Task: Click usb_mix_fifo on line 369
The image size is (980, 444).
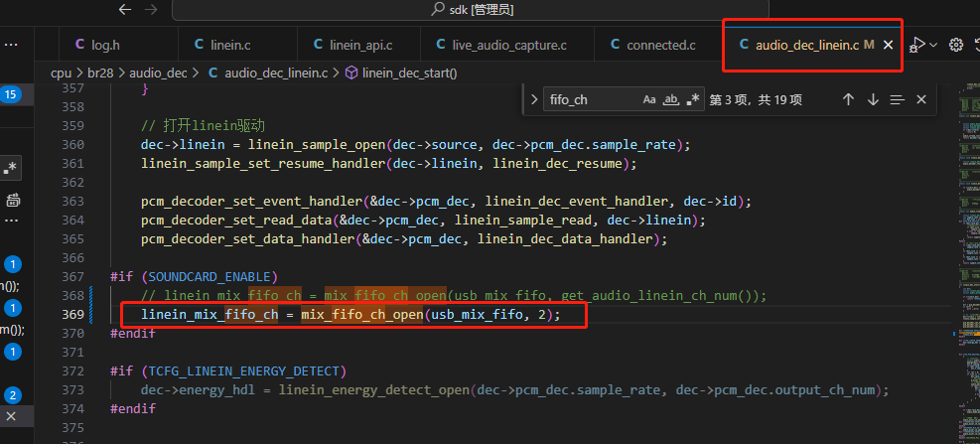Action: (478, 315)
